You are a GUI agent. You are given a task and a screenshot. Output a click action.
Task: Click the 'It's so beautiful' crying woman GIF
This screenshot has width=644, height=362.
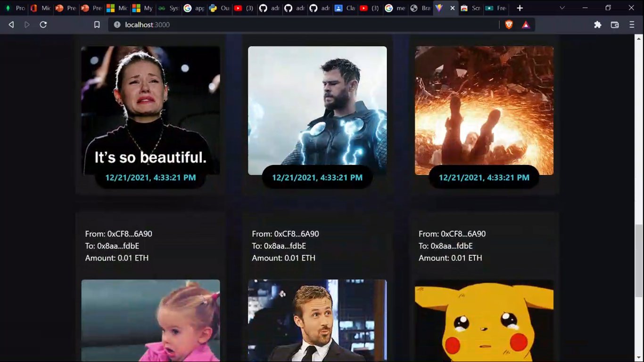pyautogui.click(x=150, y=110)
